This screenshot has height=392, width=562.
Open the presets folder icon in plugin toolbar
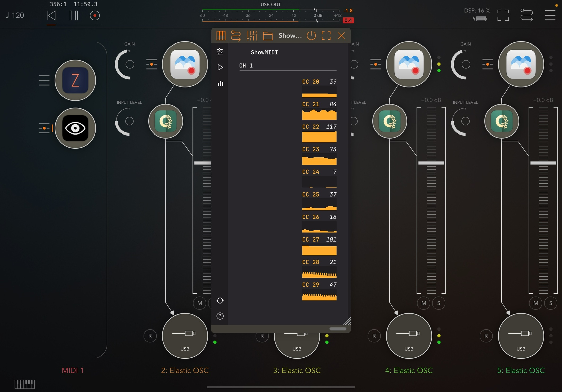coord(267,36)
